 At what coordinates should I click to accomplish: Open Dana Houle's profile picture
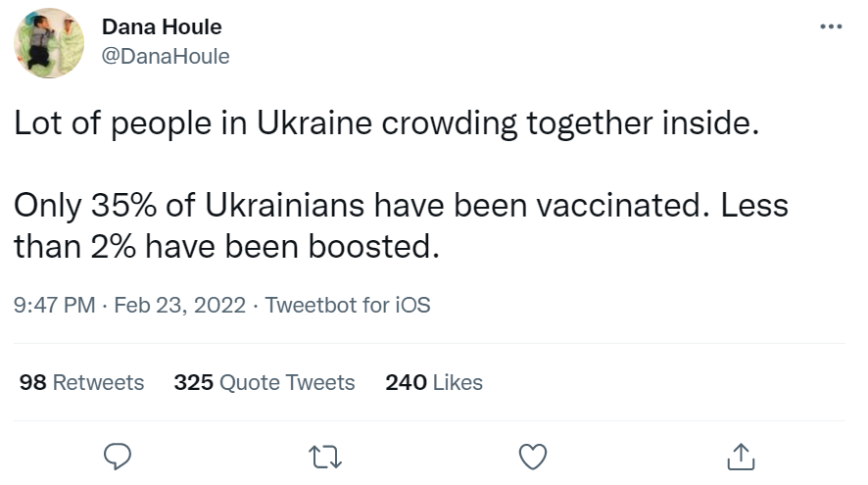[x=48, y=43]
